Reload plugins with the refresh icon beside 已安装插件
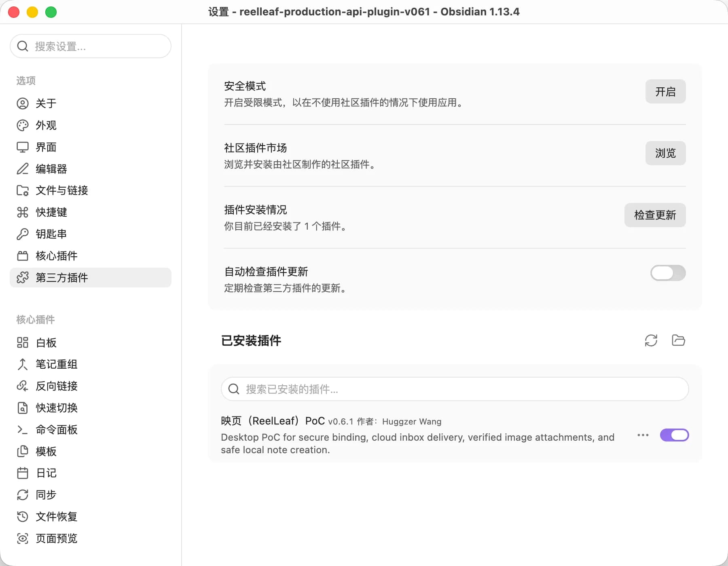This screenshot has height=566, width=728. click(x=651, y=340)
